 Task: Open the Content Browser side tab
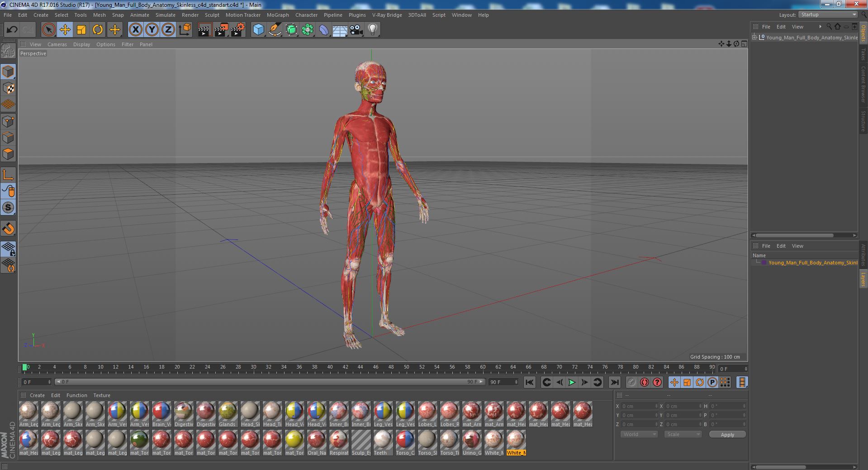click(x=863, y=84)
